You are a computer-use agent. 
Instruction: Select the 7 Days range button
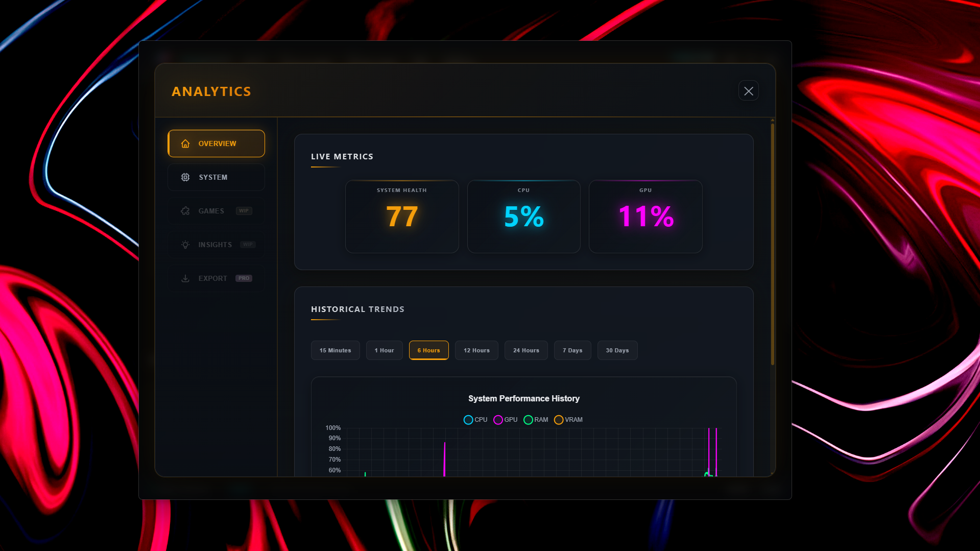click(572, 350)
